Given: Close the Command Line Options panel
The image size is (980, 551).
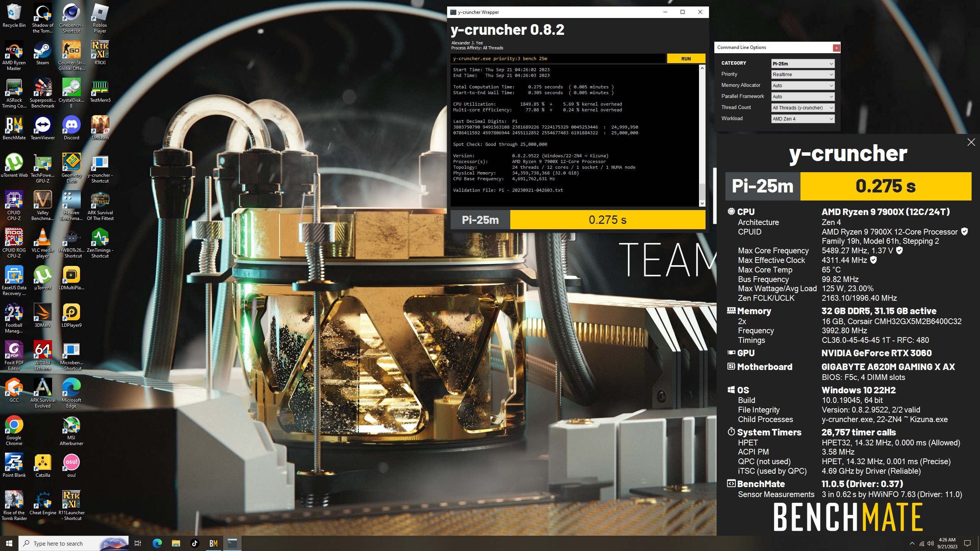Looking at the screenshot, I should [836, 48].
